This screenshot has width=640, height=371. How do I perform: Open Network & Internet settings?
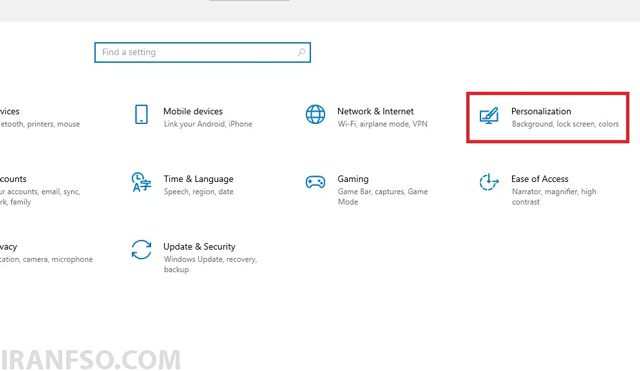pyautogui.click(x=375, y=111)
